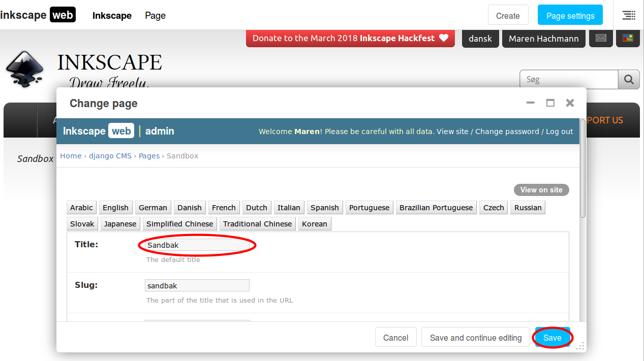Open the Inkscape menu in toolbar
The height and width of the screenshot is (361, 644).
pyautogui.click(x=112, y=16)
